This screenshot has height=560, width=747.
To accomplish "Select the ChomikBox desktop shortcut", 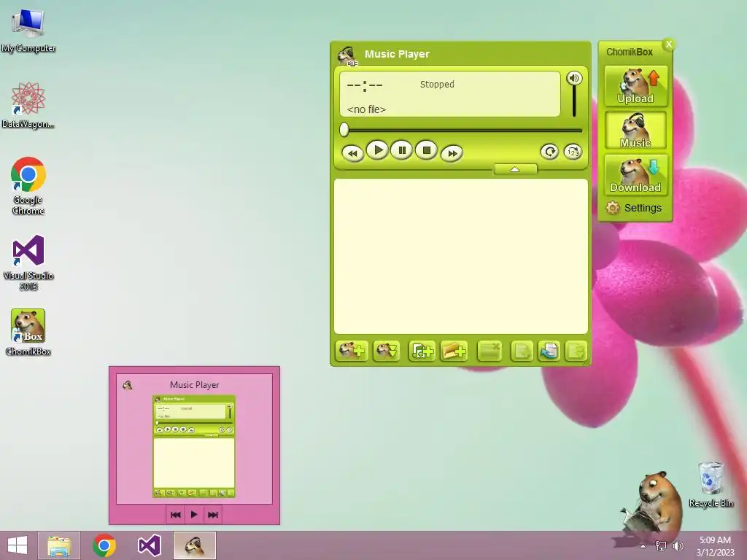I will pos(28,332).
